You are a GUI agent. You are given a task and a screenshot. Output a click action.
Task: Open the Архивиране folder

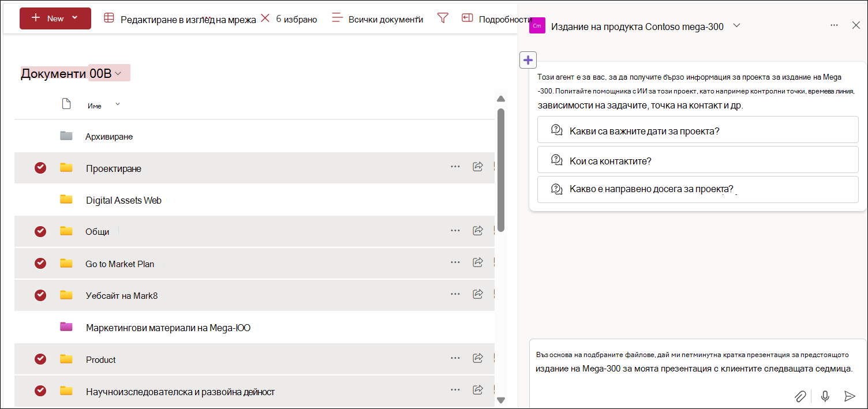109,137
